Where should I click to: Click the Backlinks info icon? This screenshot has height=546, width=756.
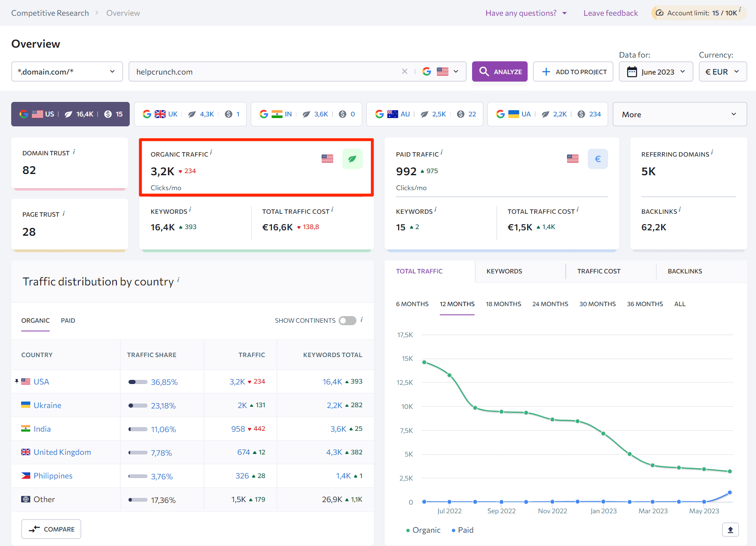[680, 210]
